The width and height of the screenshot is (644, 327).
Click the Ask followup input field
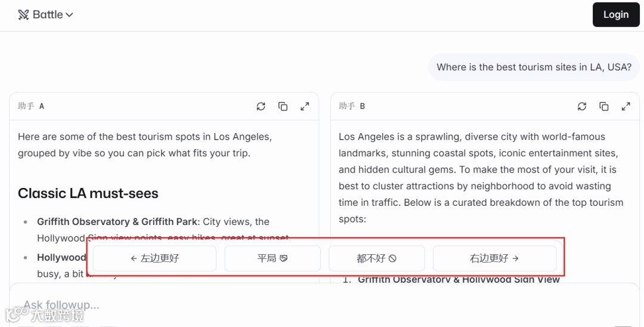click(x=324, y=305)
